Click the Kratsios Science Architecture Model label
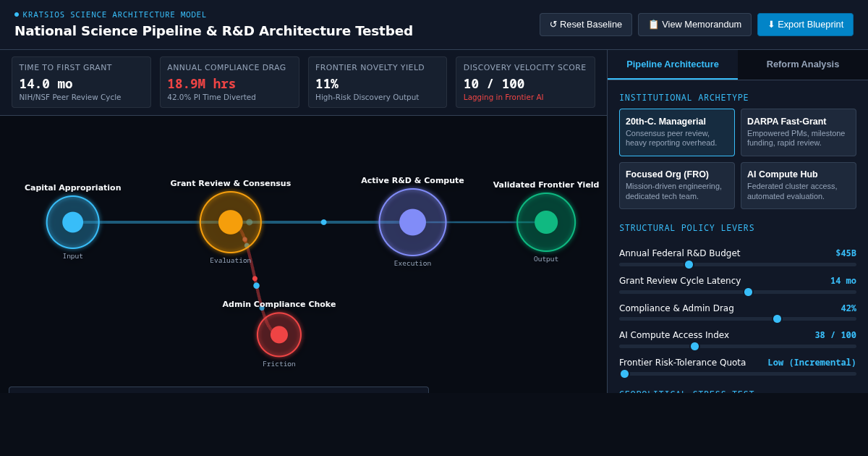868x456 pixels. click(114, 14)
